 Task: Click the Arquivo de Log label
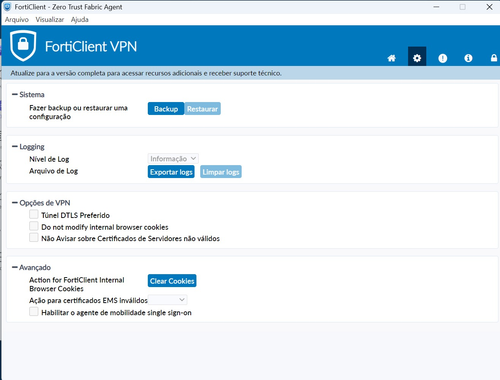tap(53, 171)
